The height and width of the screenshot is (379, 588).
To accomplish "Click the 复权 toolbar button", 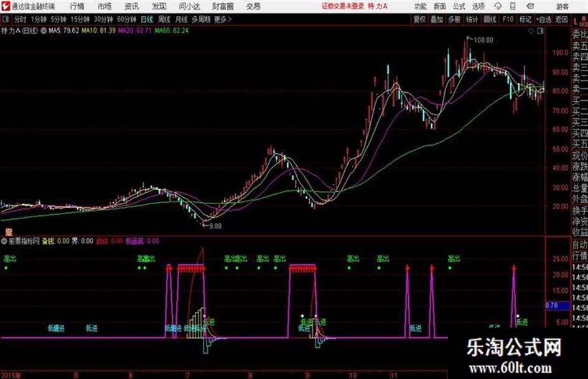I will pos(419,19).
